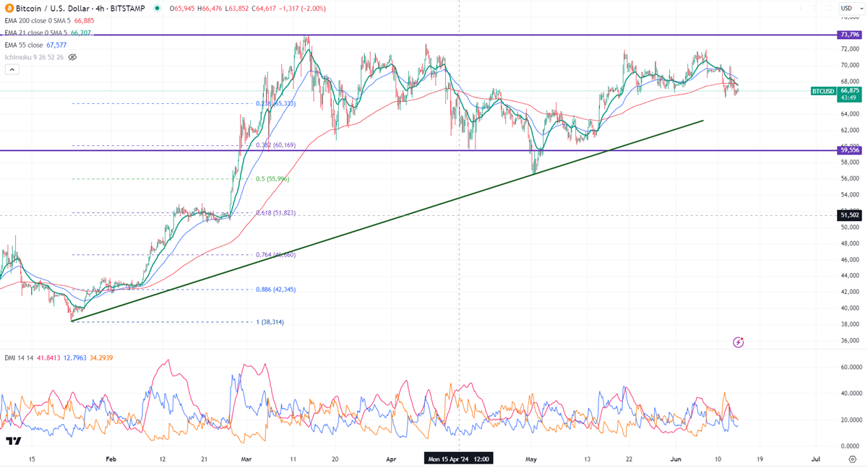
Task: Collapse the indicator legend with the chevron button
Action: 12,69
